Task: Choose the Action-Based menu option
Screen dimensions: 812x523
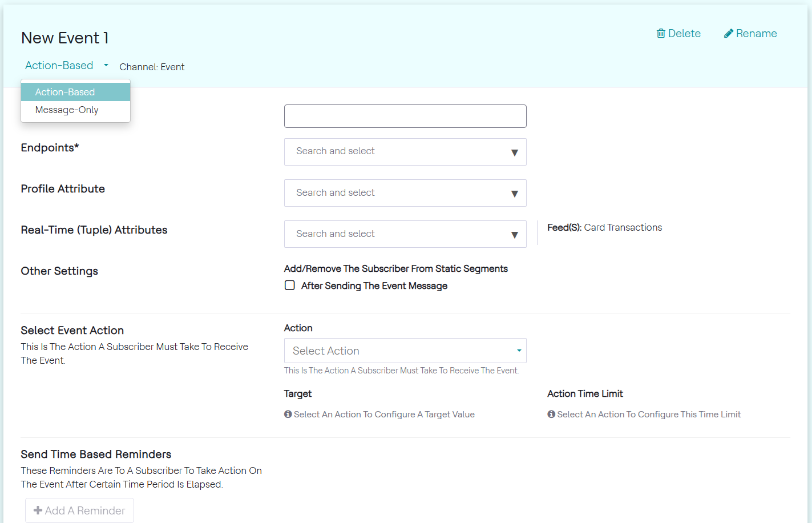Action: [65, 92]
